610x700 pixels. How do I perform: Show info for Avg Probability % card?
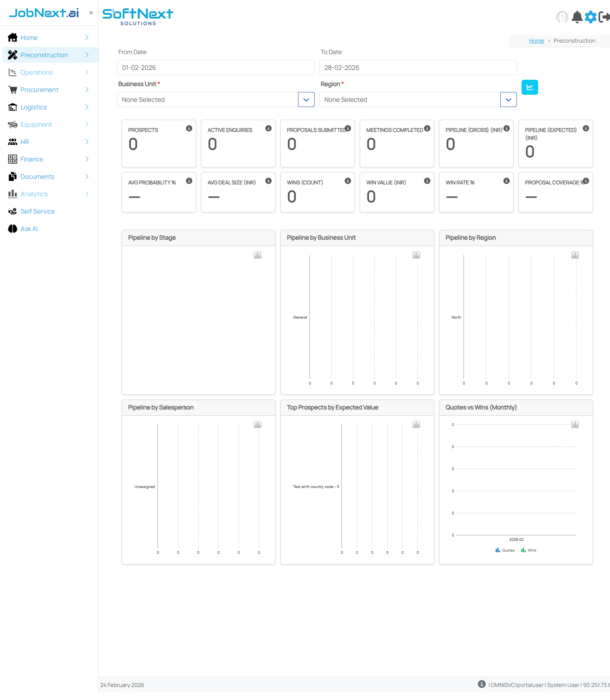(189, 181)
